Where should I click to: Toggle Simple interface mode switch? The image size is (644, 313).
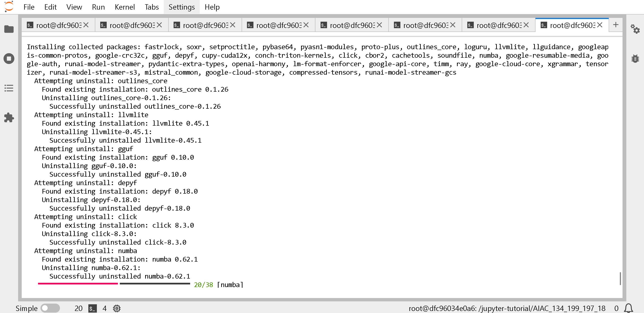coord(50,308)
